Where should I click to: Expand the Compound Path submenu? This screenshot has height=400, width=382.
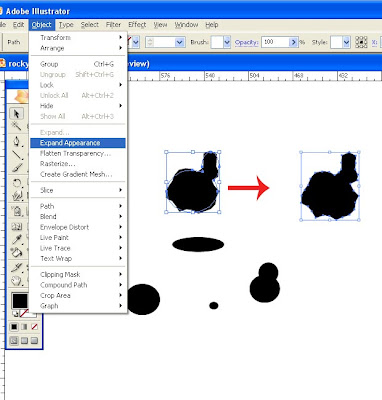pyautogui.click(x=77, y=285)
